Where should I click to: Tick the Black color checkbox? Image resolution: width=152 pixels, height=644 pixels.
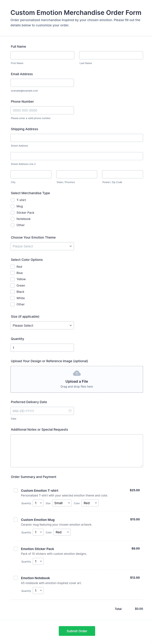point(12,292)
